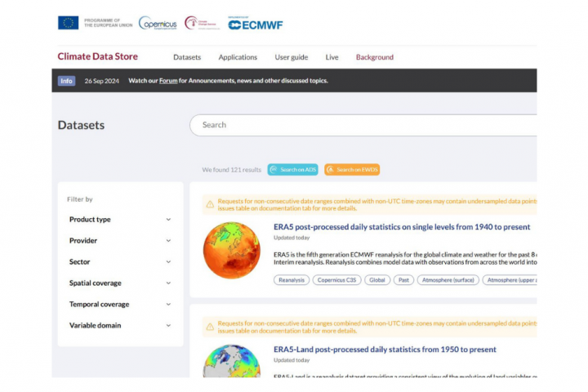Expand the Provider filter section
Image resolution: width=588 pixels, height=392 pixels.
[x=120, y=241]
